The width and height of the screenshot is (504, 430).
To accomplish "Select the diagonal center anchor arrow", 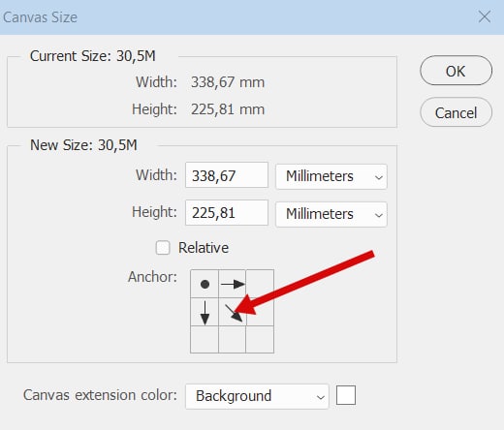I will click(233, 312).
